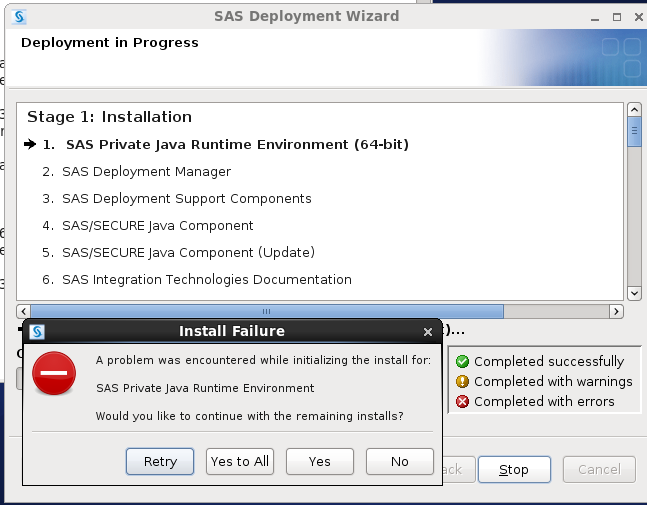Click the horizontal scrollbar thumb under list

click(x=266, y=310)
